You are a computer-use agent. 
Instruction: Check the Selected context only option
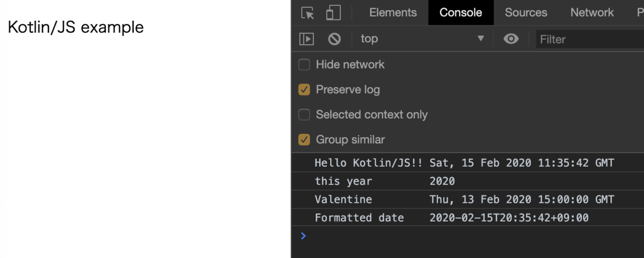coord(304,115)
